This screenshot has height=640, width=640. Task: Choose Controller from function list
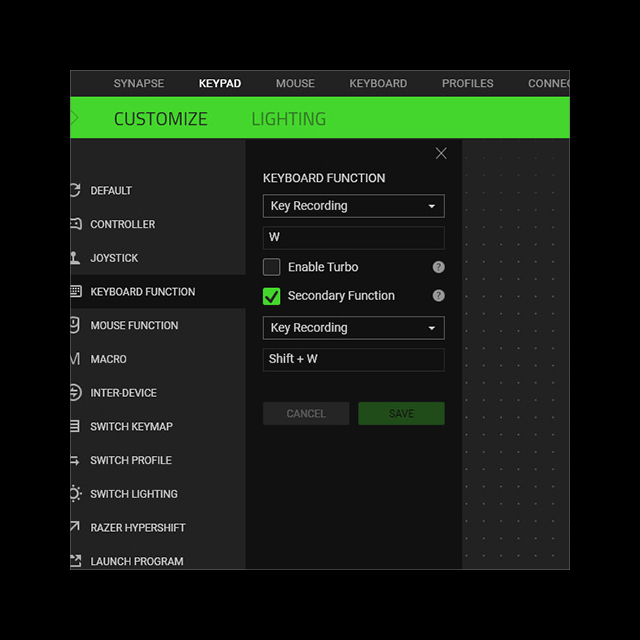coord(122,224)
